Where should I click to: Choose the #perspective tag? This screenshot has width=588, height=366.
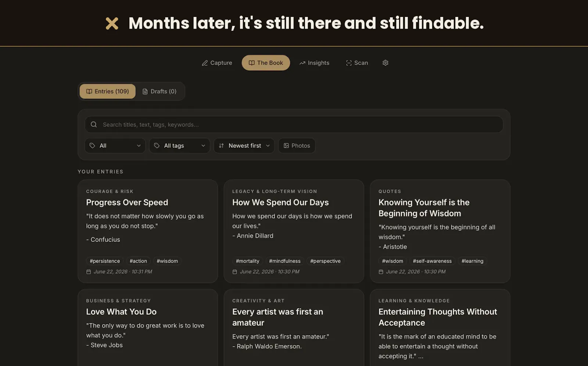click(325, 261)
